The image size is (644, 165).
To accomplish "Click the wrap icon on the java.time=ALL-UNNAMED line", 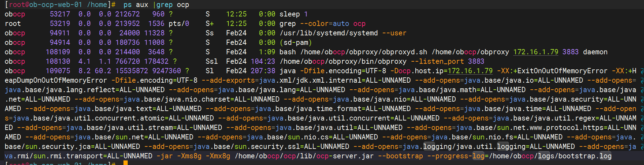I will tap(642, 109).
